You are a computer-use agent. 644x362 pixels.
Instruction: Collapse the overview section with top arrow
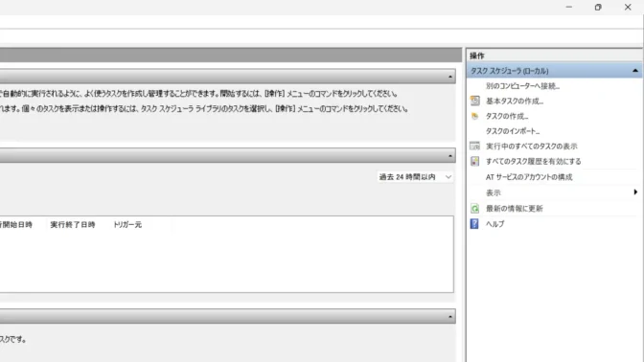coord(450,77)
